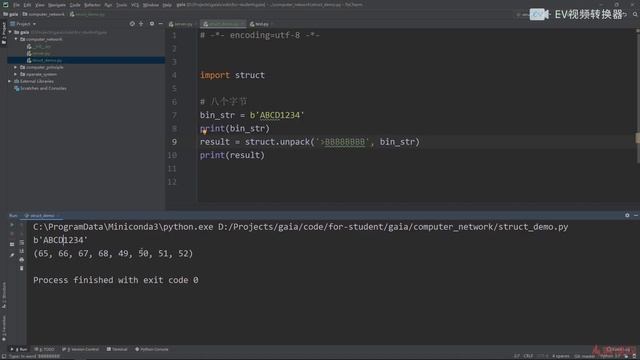Collapse the gaia project root

tap(10, 32)
